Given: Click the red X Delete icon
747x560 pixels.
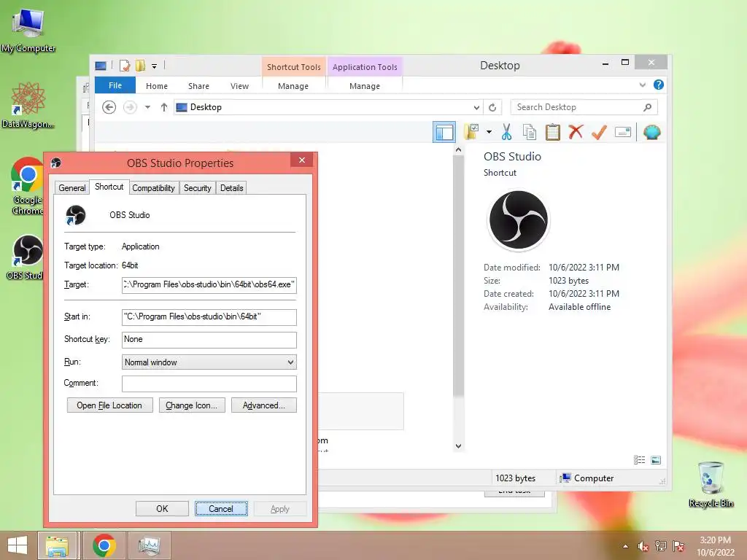Looking at the screenshot, I should click(x=576, y=131).
